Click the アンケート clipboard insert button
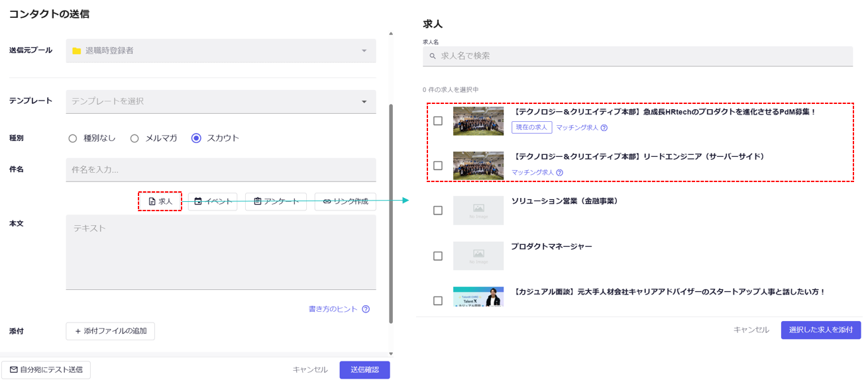This screenshot has width=868, height=382. (276, 201)
